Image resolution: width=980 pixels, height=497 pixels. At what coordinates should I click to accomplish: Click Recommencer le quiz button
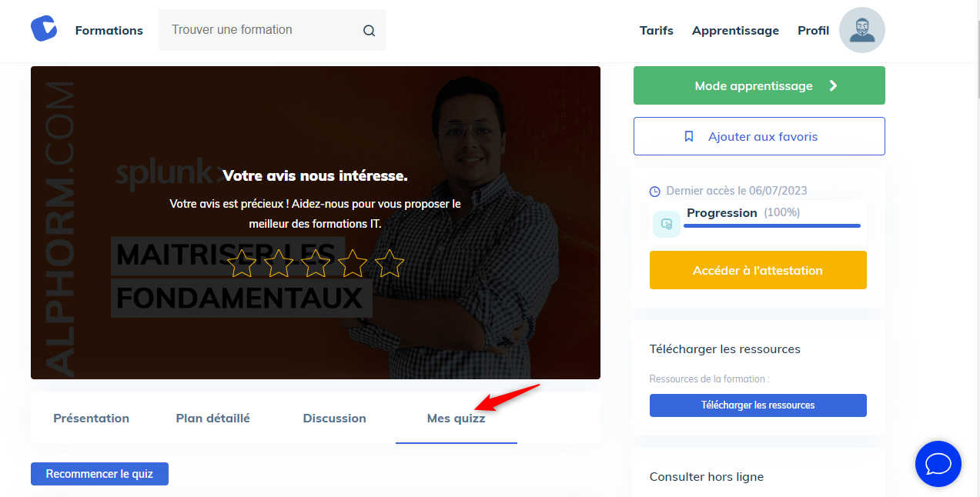click(99, 474)
